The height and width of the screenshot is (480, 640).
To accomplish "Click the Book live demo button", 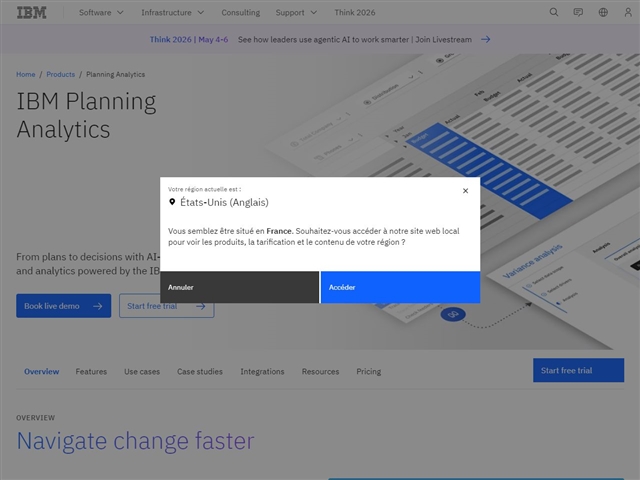I will tap(64, 306).
